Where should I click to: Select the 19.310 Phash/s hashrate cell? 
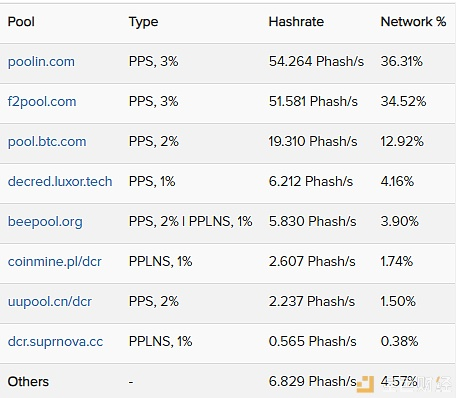(x=313, y=142)
